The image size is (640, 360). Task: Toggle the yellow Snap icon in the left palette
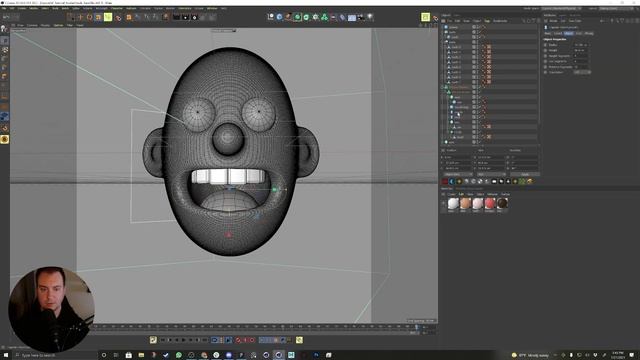[x=4, y=139]
